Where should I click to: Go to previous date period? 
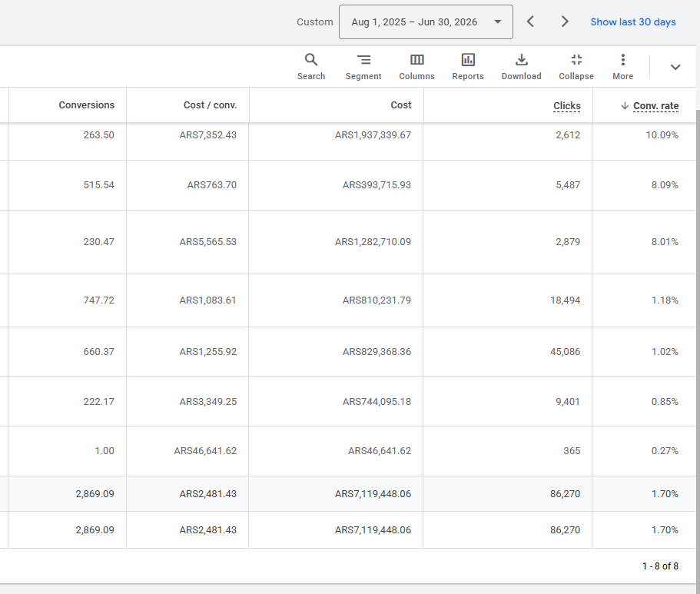pos(530,22)
